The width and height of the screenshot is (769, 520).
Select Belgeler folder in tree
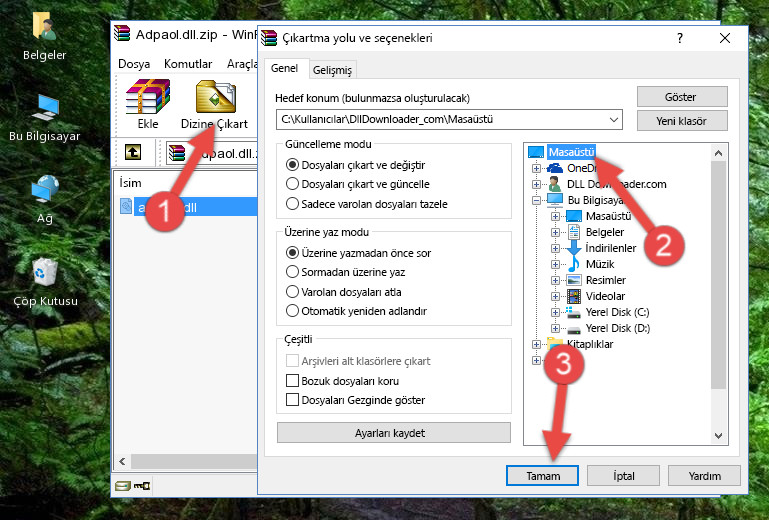(x=605, y=232)
